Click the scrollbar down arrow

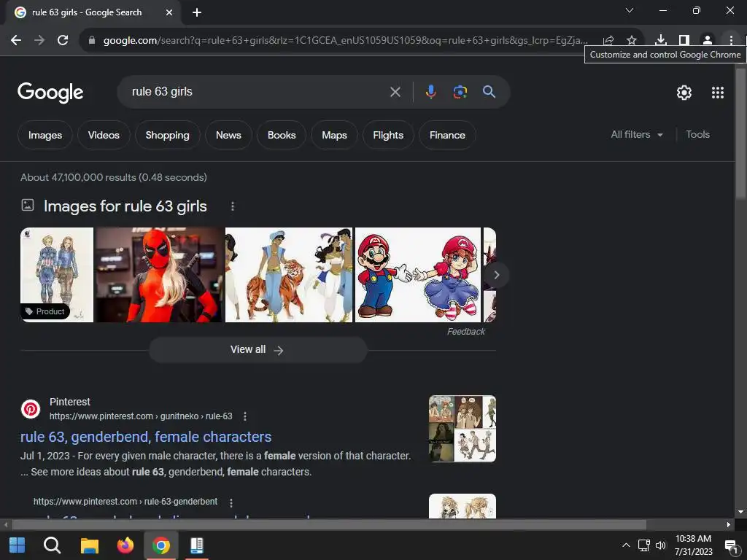point(740,512)
